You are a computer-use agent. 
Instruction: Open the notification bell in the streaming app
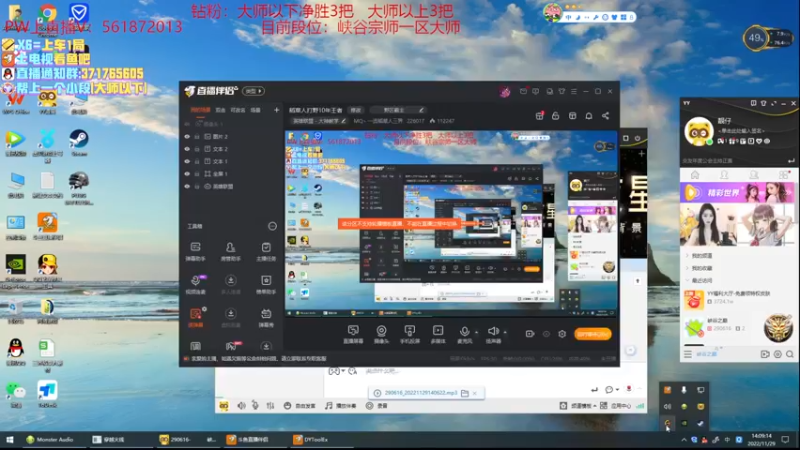589,116
